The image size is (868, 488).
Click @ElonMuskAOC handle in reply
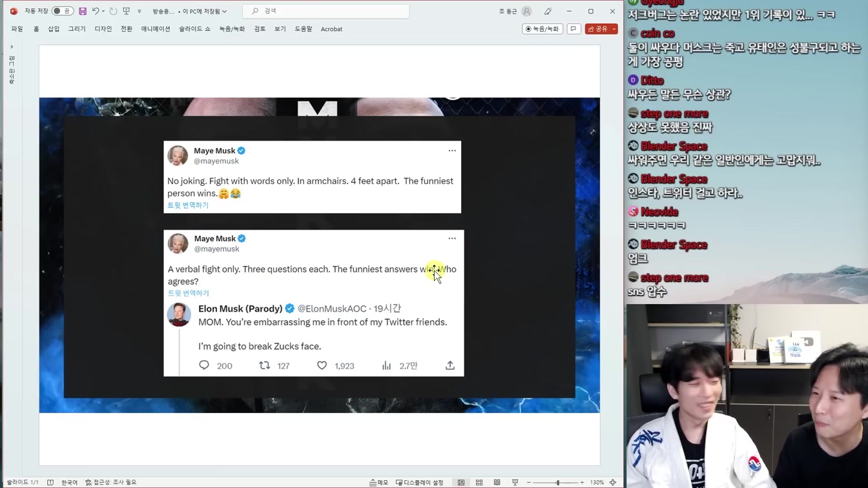pyautogui.click(x=332, y=309)
